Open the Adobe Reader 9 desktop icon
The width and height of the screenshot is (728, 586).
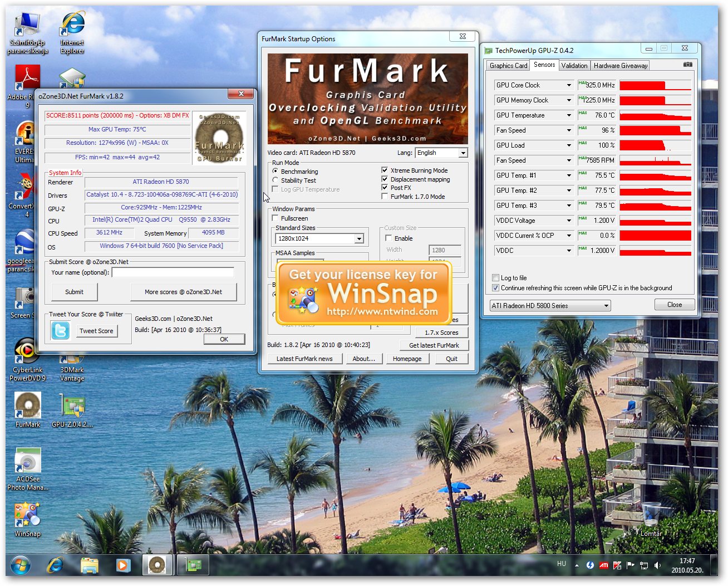[27, 86]
